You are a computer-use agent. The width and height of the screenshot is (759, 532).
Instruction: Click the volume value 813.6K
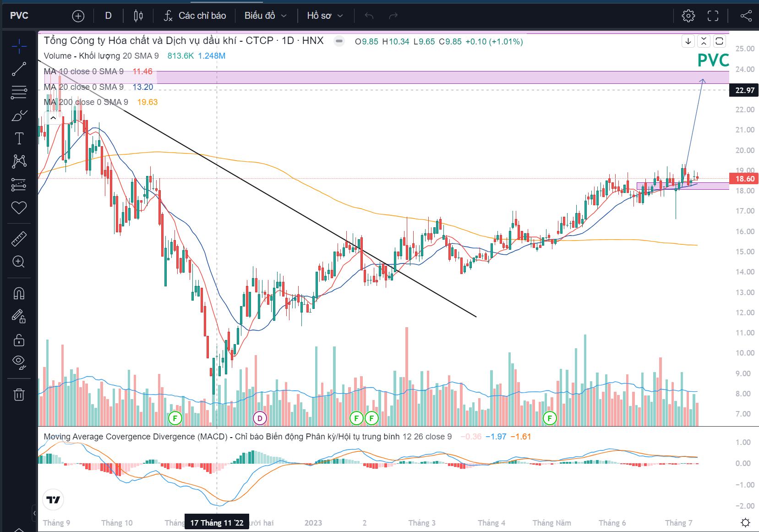[x=180, y=56]
